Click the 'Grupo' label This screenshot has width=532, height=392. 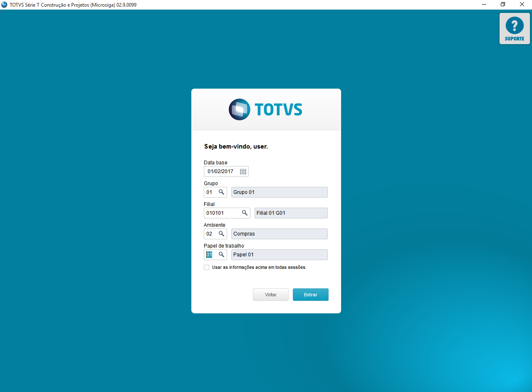coord(211,184)
